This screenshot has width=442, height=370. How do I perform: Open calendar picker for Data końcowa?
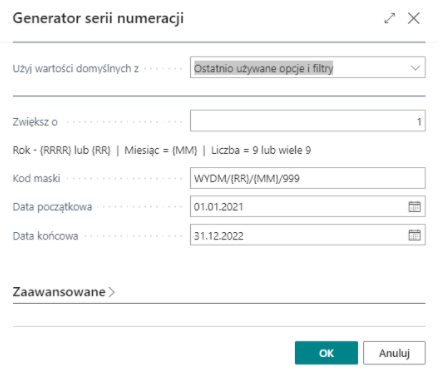(x=414, y=235)
